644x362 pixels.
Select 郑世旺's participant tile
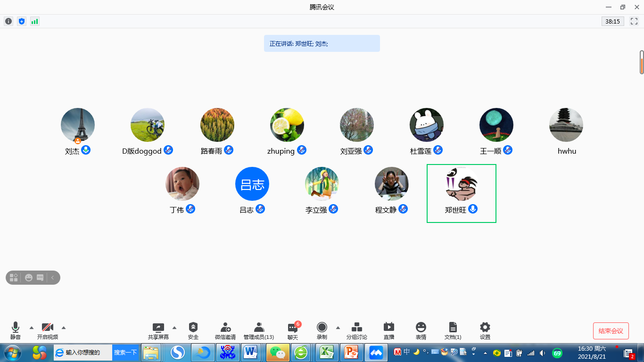click(461, 193)
